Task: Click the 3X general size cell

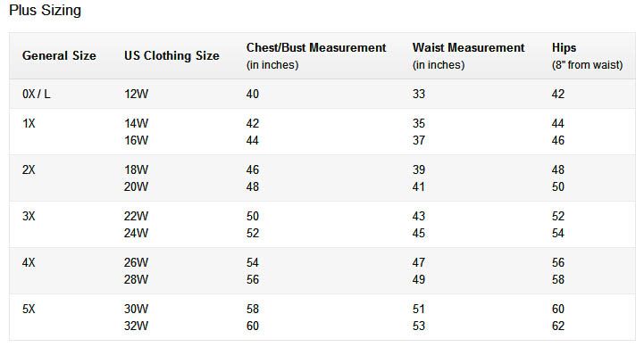Action: click(29, 216)
